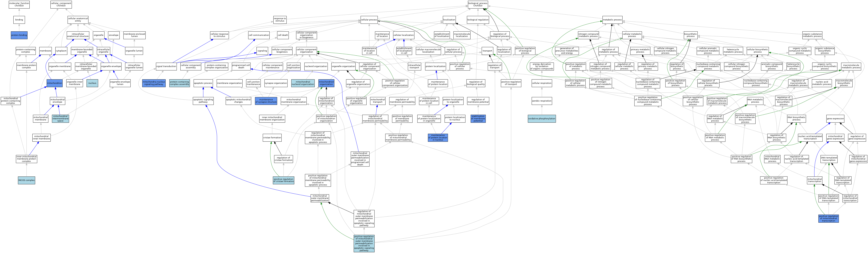Click the 'cellular respiration' node
868x253 pixels.
(x=542, y=83)
